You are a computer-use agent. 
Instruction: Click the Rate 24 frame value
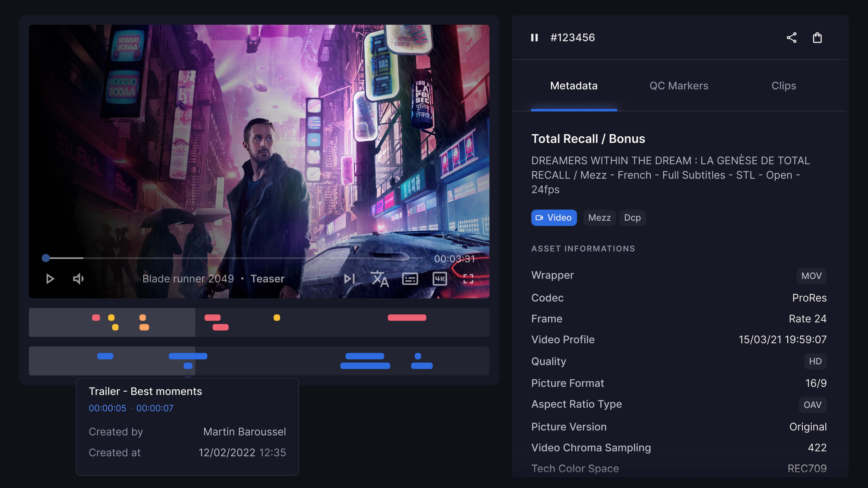pos(807,319)
